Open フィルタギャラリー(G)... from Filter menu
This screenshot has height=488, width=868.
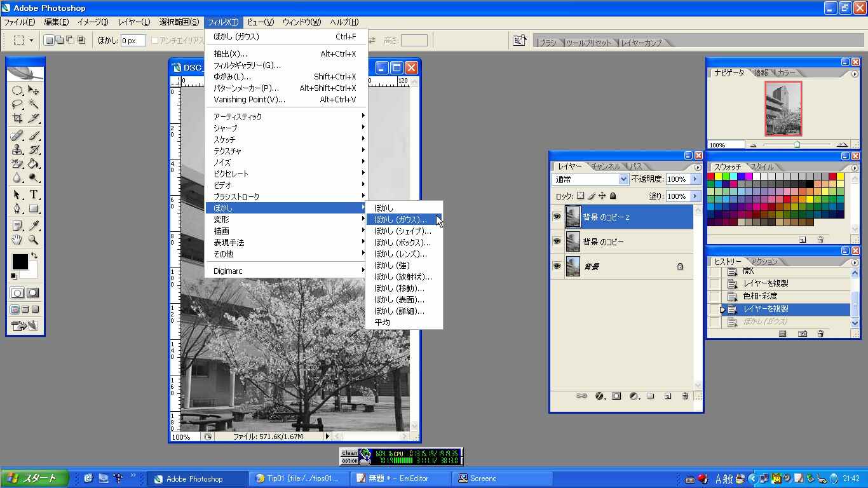click(x=287, y=65)
